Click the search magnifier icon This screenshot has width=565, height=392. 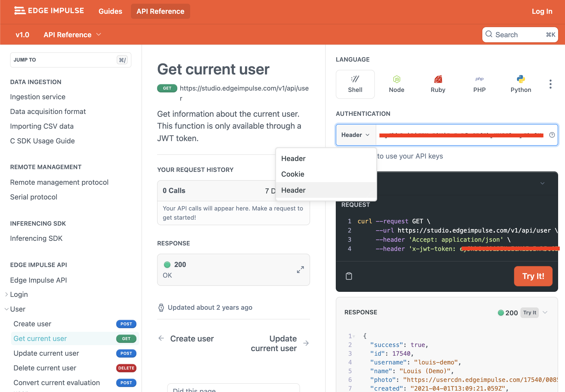(x=489, y=34)
